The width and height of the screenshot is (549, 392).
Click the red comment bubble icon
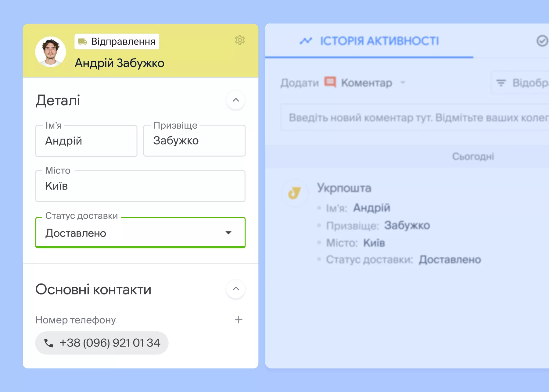tap(330, 82)
